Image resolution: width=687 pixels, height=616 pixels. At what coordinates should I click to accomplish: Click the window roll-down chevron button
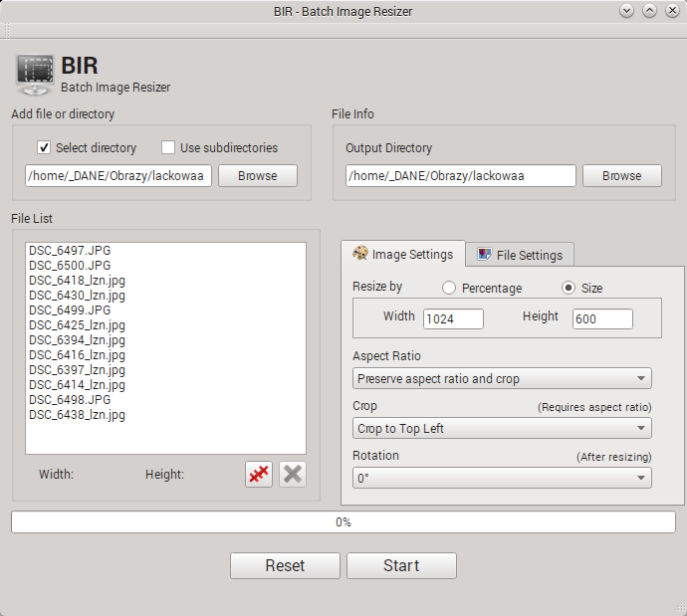pyautogui.click(x=626, y=11)
